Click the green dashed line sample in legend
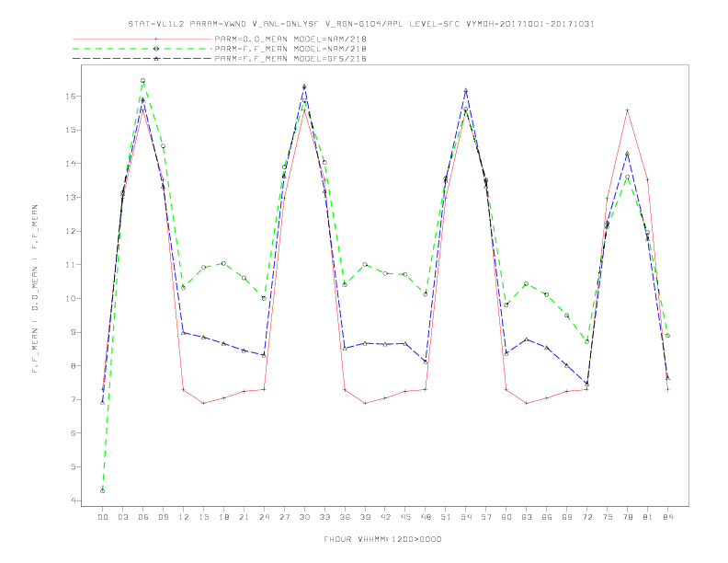Viewport: 728px width, 563px height. (x=142, y=49)
